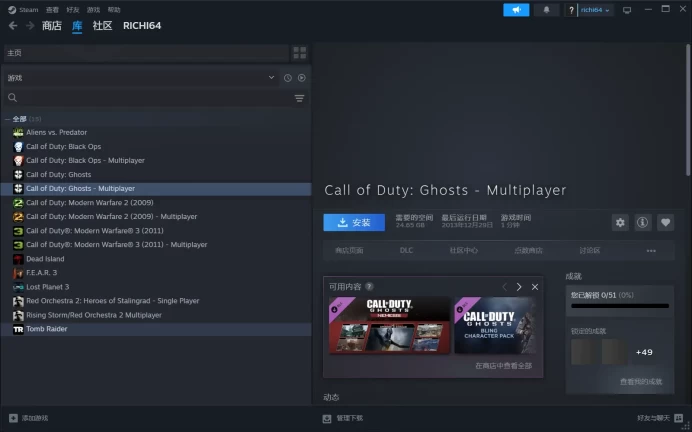Go forward with the right arrow
692x432 pixels.
30,26
